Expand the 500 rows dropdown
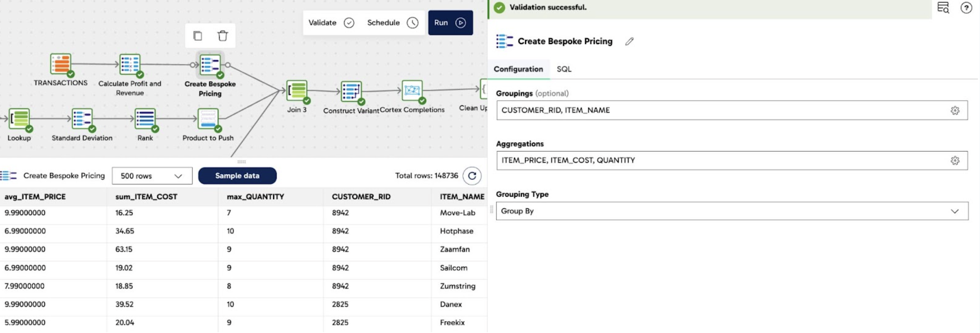This screenshot has height=333, width=980. coord(152,176)
